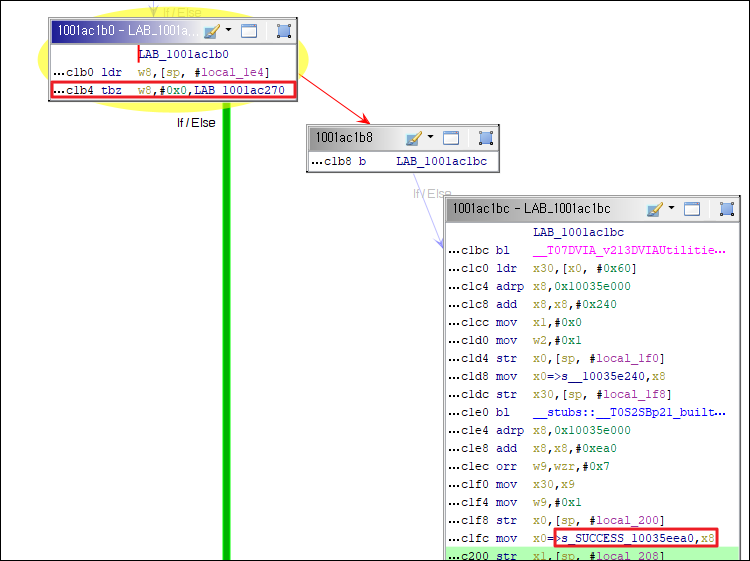Click the 'str x0,[sp, #local_1f0]' instruction
750x561 pixels.
click(556, 358)
